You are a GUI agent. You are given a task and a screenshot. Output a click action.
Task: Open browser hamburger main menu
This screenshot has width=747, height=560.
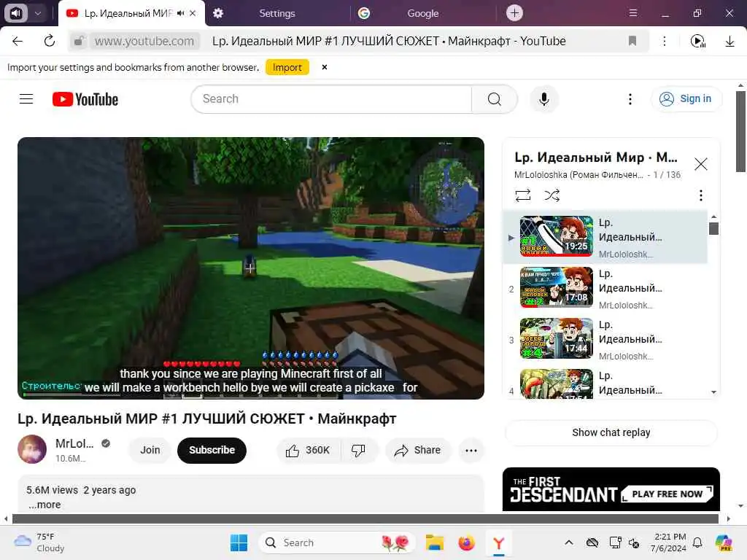click(633, 13)
